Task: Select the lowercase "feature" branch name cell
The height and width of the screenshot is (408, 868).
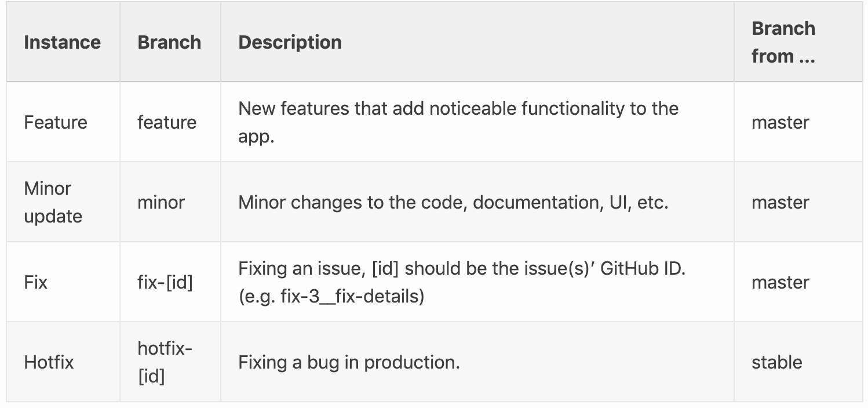Action: [167, 122]
